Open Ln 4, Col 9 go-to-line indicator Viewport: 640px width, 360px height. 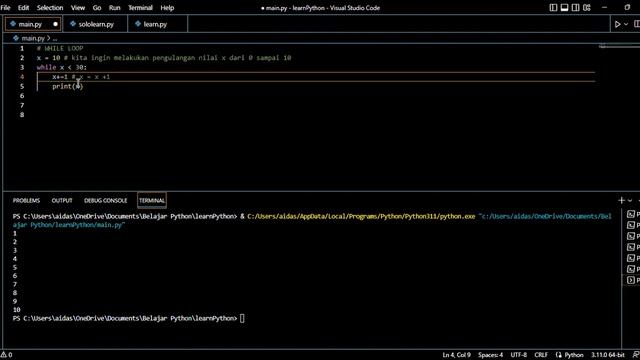pyautogui.click(x=456, y=355)
